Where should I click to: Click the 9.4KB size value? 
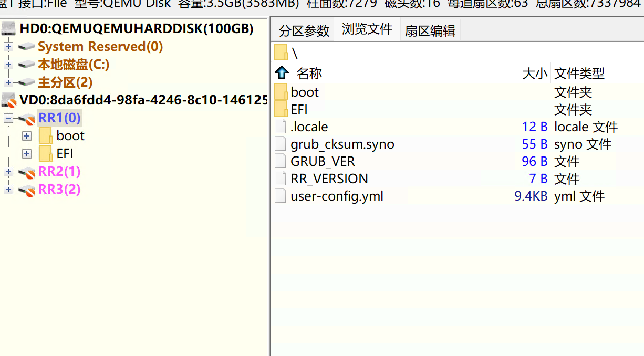tap(531, 196)
